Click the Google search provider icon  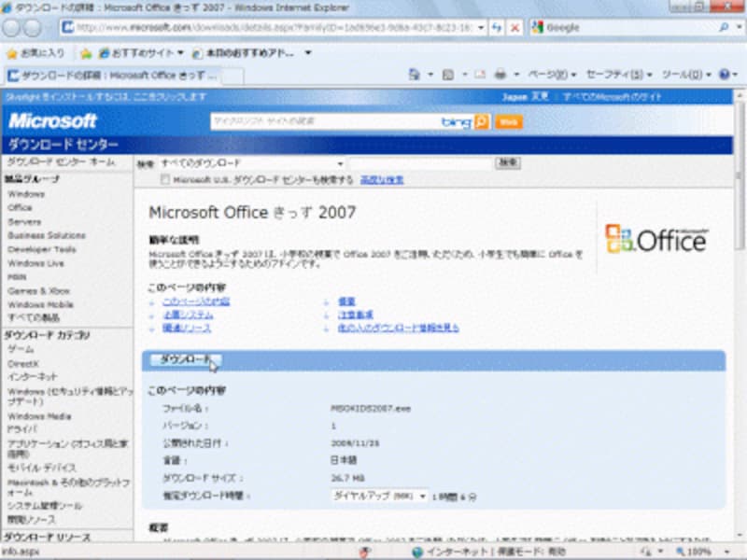[536, 27]
